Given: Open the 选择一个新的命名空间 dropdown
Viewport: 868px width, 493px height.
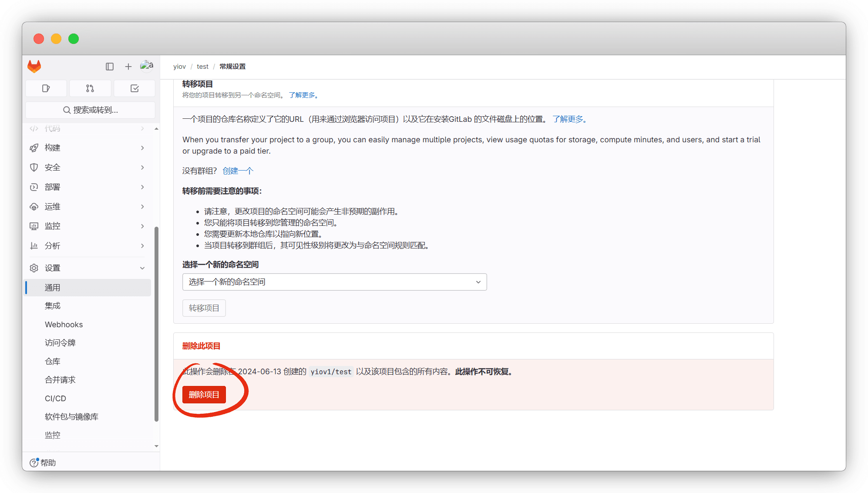Looking at the screenshot, I should [334, 282].
